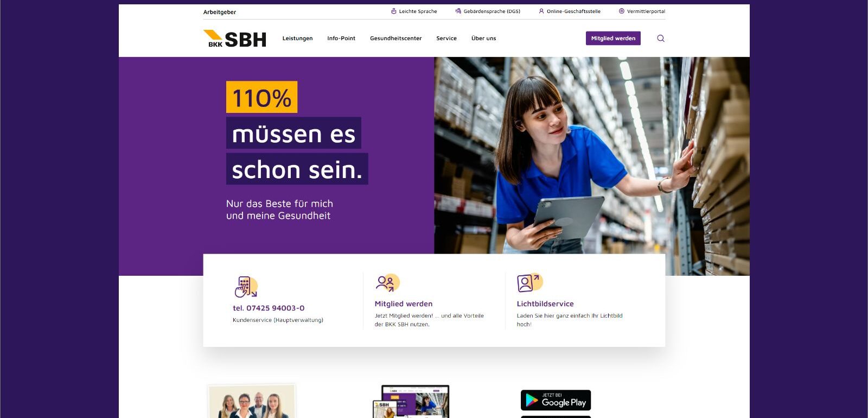Click the phone keypad icon
This screenshot has width=868, height=418.
pyautogui.click(x=246, y=287)
